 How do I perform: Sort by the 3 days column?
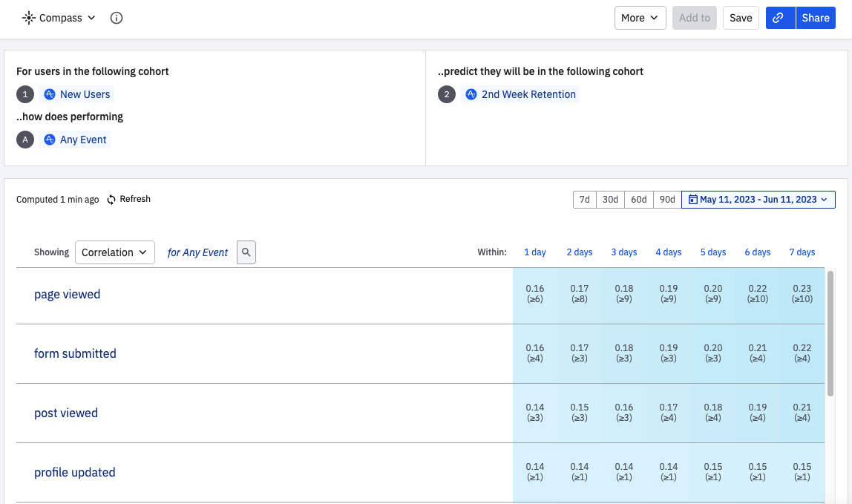[623, 252]
